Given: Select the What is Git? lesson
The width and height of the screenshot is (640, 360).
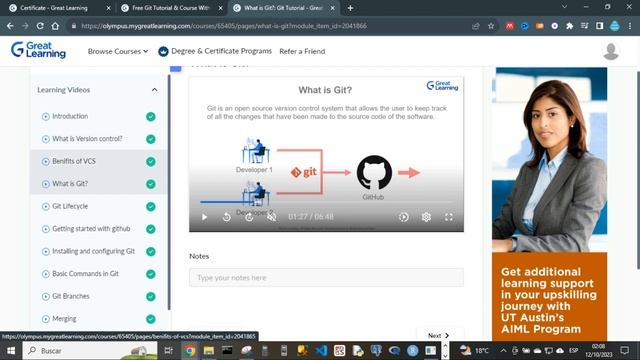Looking at the screenshot, I should point(70,184).
